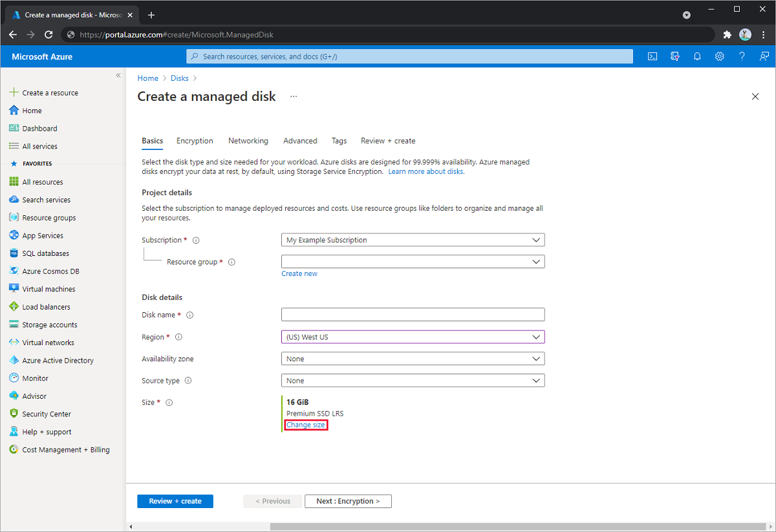Viewport: 776px width, 532px height.
Task: Open the Source type dropdown
Action: coord(413,381)
